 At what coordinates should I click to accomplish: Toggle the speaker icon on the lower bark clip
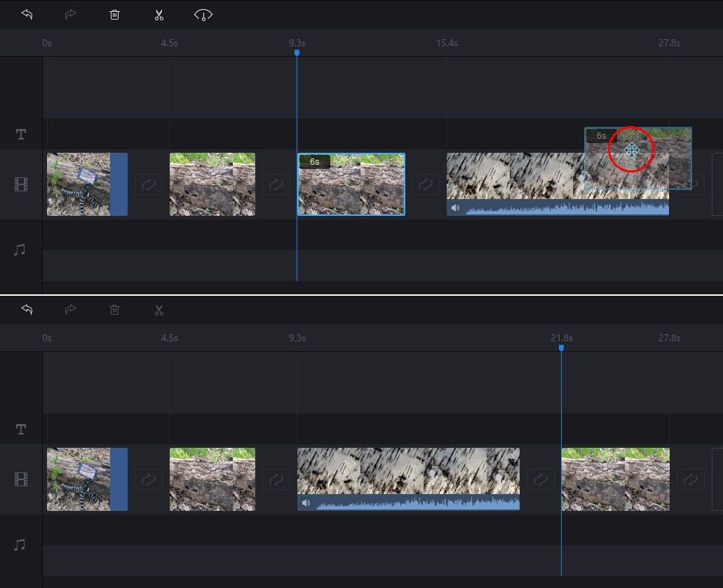tap(306, 502)
